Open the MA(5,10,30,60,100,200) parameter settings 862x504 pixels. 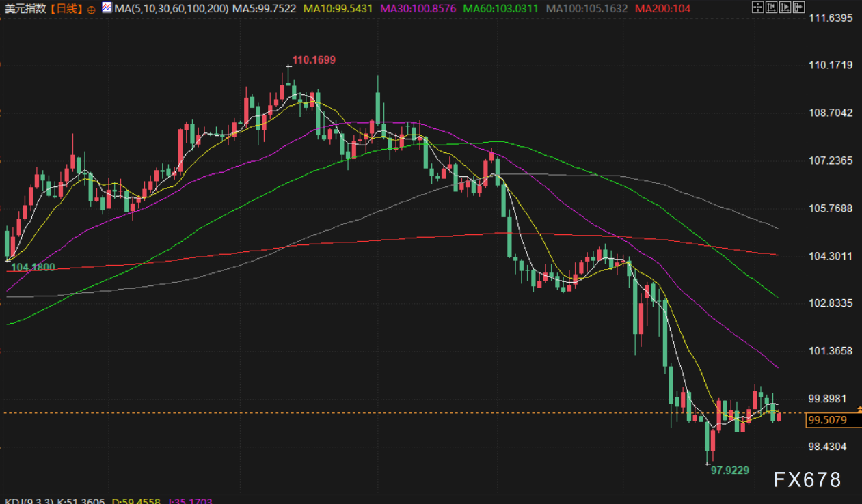(x=171, y=9)
